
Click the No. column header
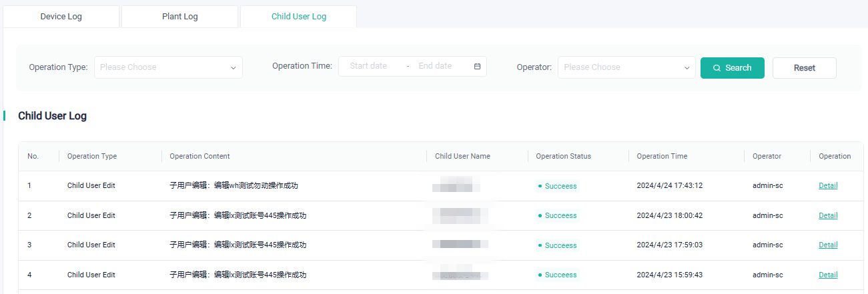pyautogui.click(x=33, y=156)
